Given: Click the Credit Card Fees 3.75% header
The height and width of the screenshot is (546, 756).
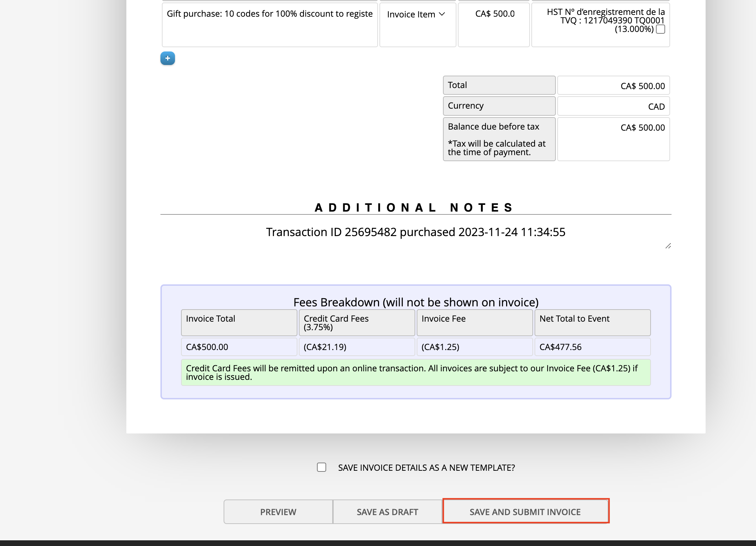Looking at the screenshot, I should click(x=356, y=322).
